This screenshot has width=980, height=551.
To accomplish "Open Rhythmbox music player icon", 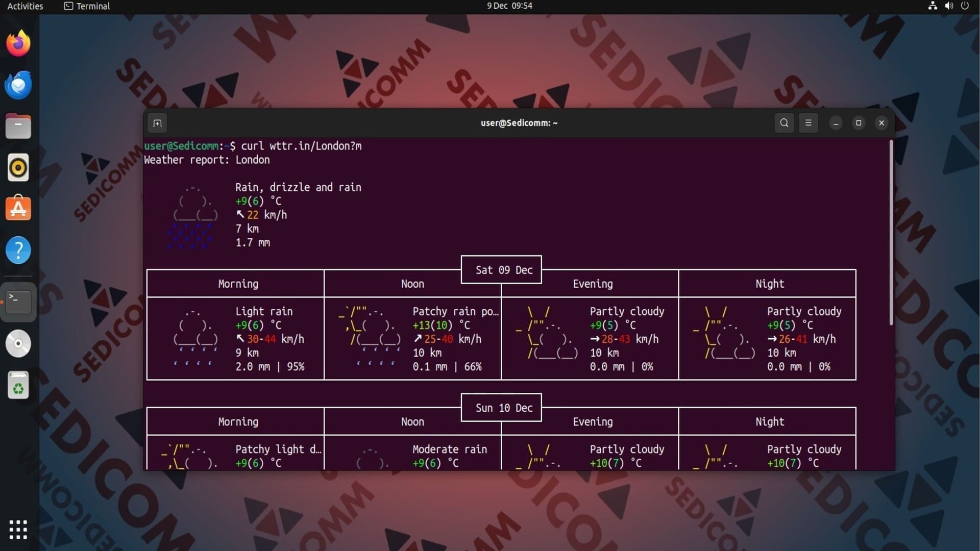I will [18, 167].
